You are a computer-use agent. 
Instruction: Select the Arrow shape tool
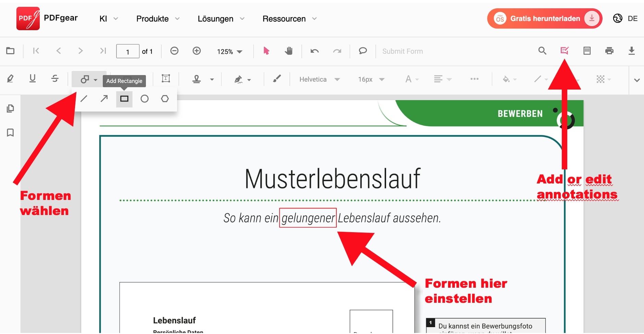(x=104, y=99)
